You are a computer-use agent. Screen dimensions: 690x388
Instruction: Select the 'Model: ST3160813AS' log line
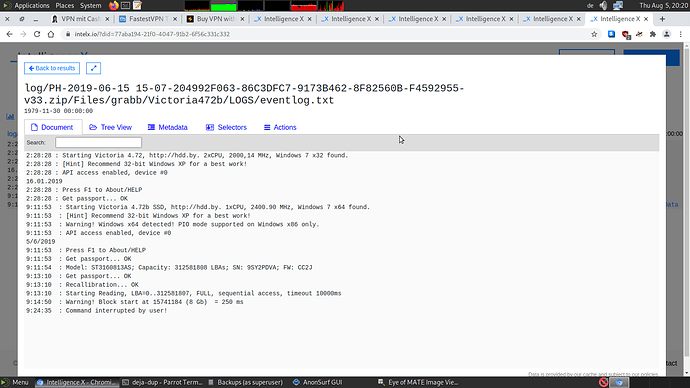(169, 267)
